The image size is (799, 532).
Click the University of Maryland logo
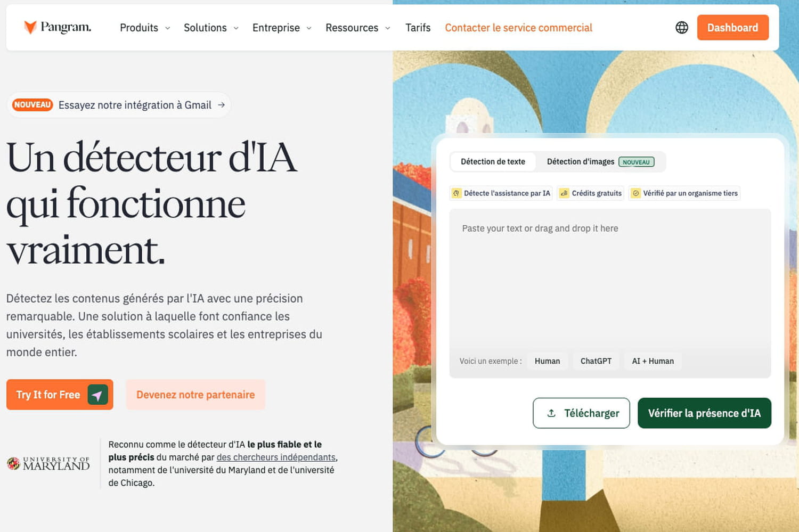48,463
